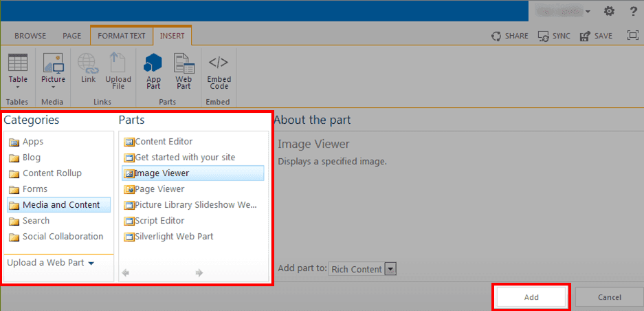
Task: Go to next parts page arrow
Action: point(199,273)
